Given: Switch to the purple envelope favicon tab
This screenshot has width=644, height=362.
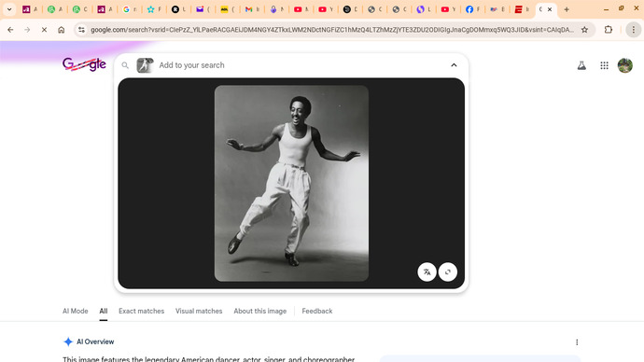Looking at the screenshot, I should click(200, 9).
